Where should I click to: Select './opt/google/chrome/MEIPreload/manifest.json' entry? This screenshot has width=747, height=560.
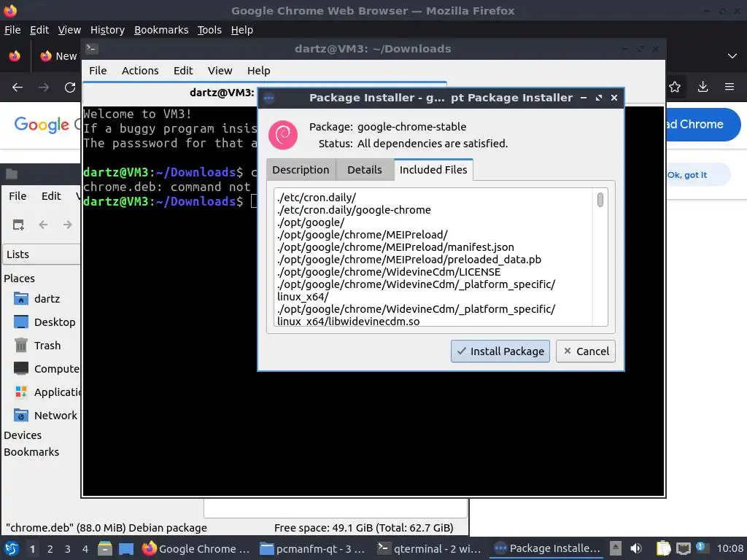tap(395, 247)
